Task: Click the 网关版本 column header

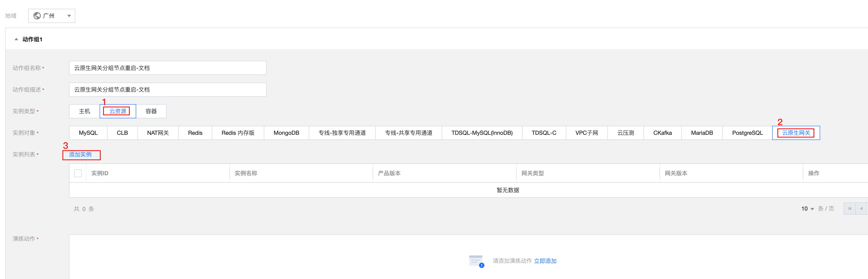Action: [x=676, y=173]
